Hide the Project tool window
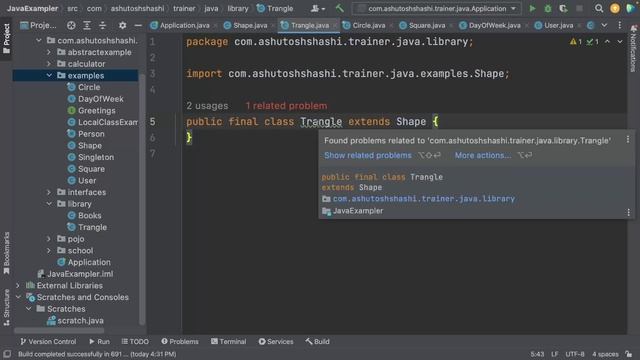640x360 pixels. [138, 25]
